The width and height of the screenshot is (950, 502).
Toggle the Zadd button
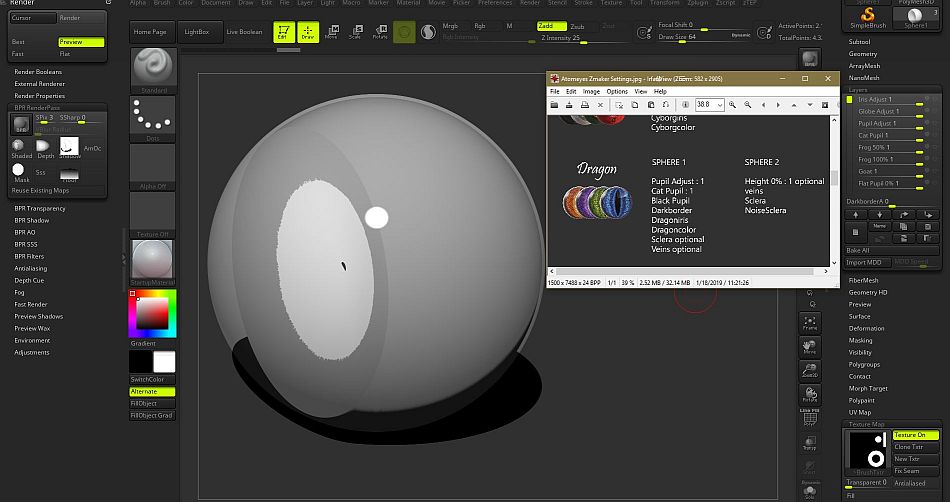coord(552,26)
